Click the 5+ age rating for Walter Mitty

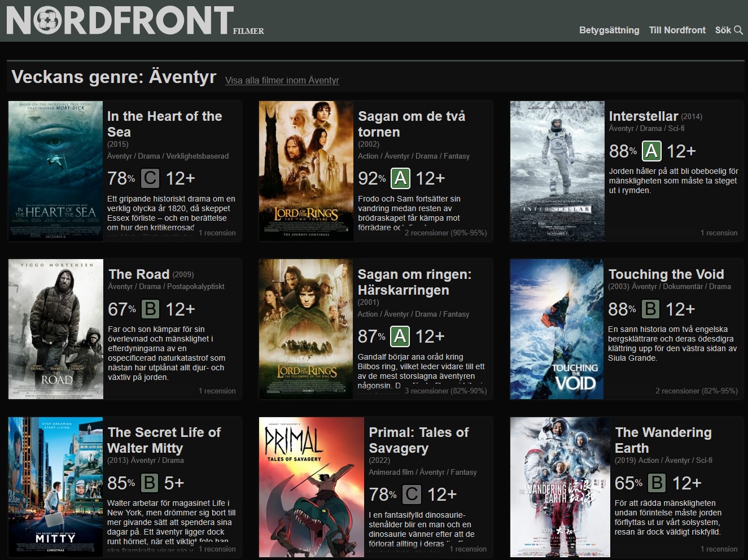(174, 483)
